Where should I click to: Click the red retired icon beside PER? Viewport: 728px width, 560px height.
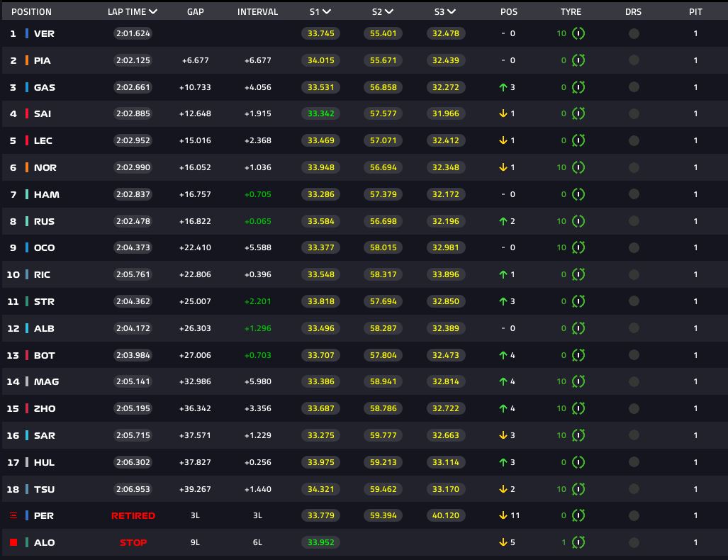click(13, 515)
